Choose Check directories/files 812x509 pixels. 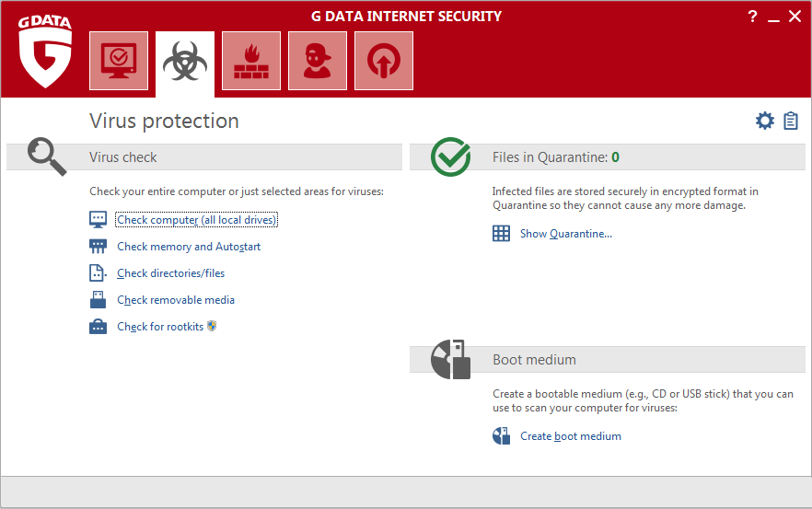170,273
